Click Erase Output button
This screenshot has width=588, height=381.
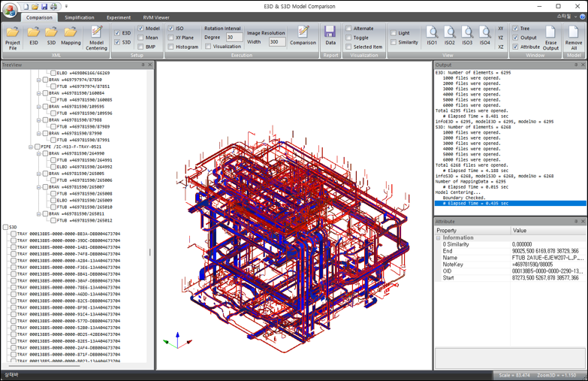(x=551, y=35)
